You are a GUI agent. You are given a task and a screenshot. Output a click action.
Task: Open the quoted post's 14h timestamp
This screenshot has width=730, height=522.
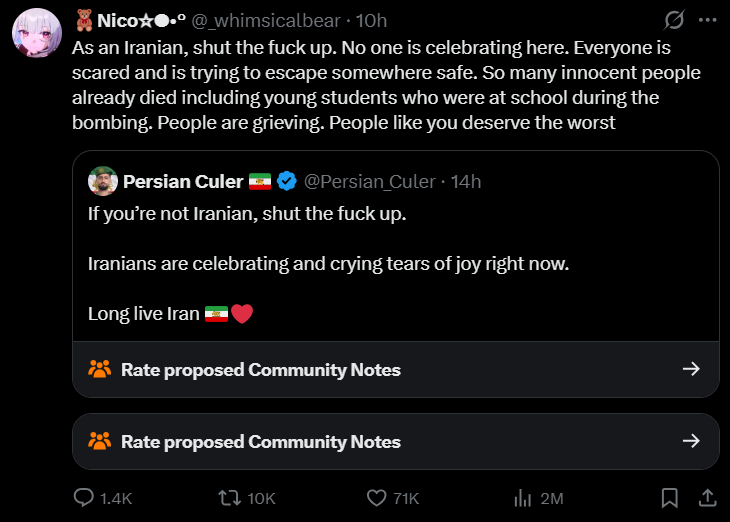coord(466,181)
